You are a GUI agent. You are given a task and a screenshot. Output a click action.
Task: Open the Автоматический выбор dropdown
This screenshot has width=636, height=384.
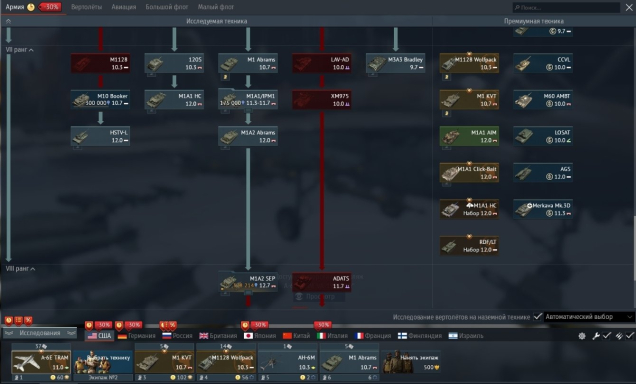coord(589,317)
